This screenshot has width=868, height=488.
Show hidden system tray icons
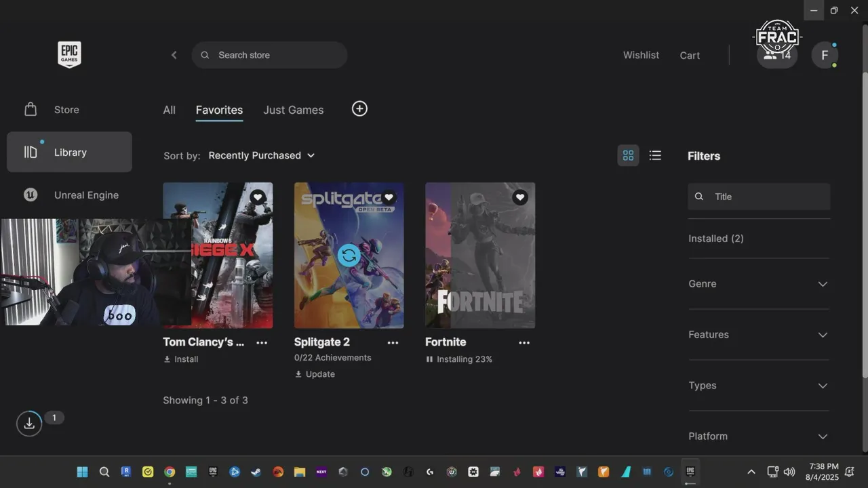pos(751,472)
